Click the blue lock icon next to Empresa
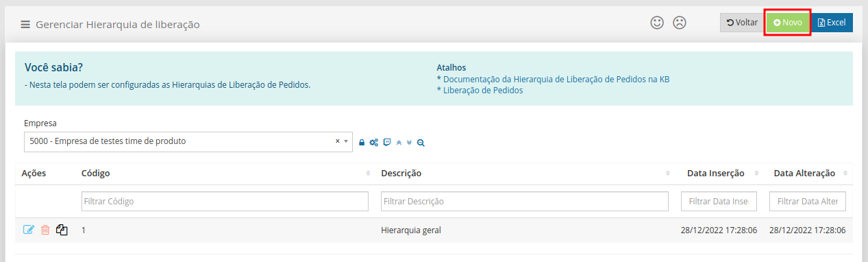The height and width of the screenshot is (262, 868). pyautogui.click(x=362, y=143)
